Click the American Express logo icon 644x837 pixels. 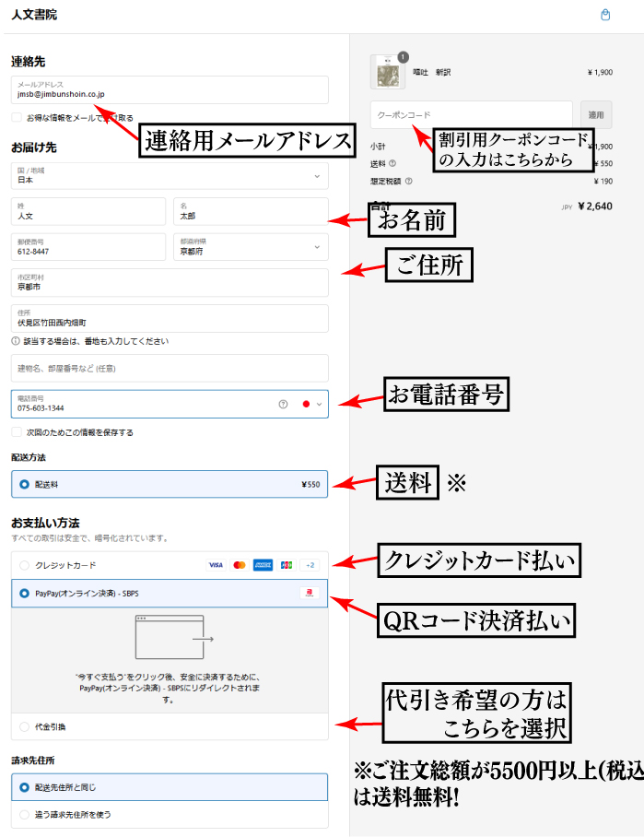[x=263, y=565]
